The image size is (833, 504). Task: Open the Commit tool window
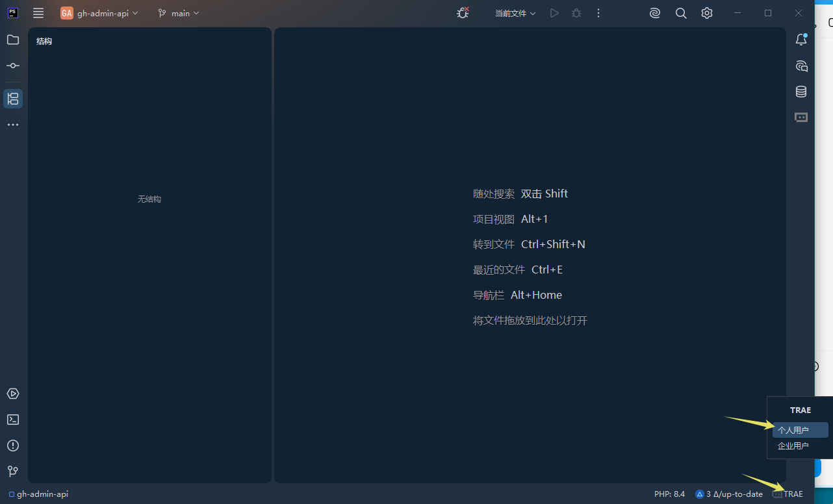click(x=13, y=66)
